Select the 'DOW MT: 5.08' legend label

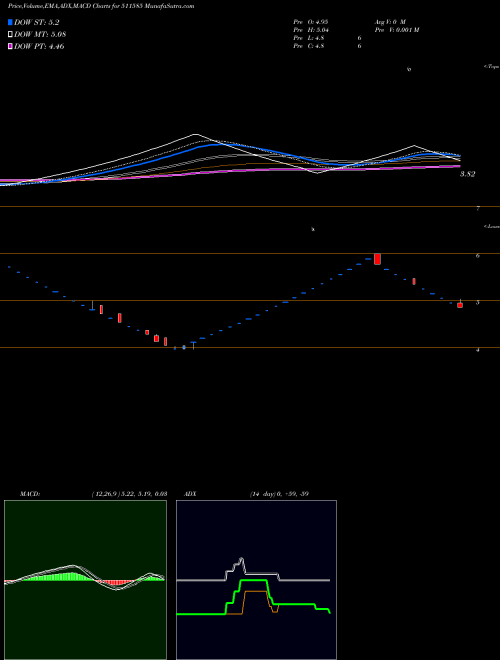click(x=40, y=35)
